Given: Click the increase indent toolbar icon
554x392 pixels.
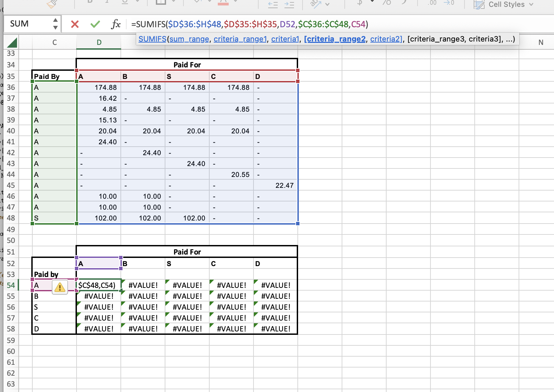Looking at the screenshot, I should (x=289, y=5).
